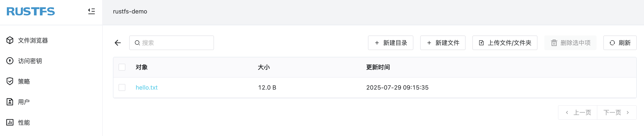Open 访问密钥 in the sidebar

pos(30,61)
